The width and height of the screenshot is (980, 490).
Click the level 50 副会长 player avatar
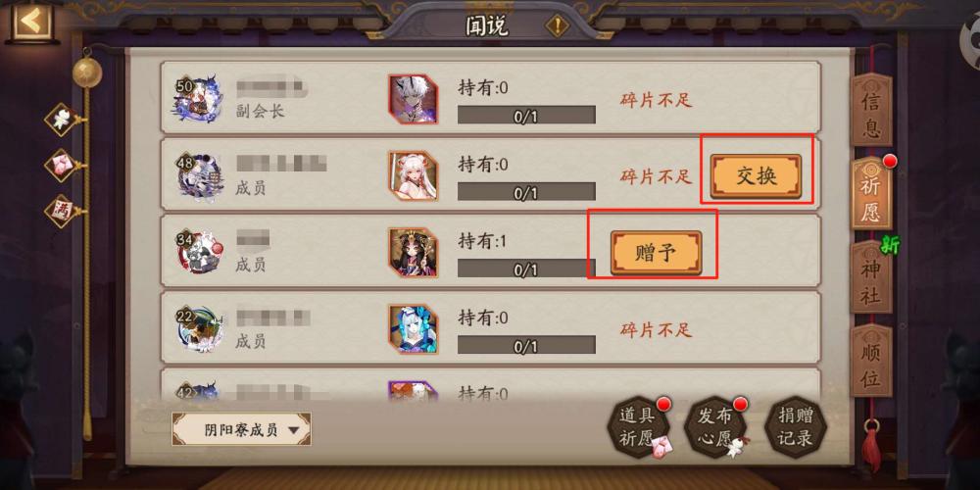pos(196,98)
